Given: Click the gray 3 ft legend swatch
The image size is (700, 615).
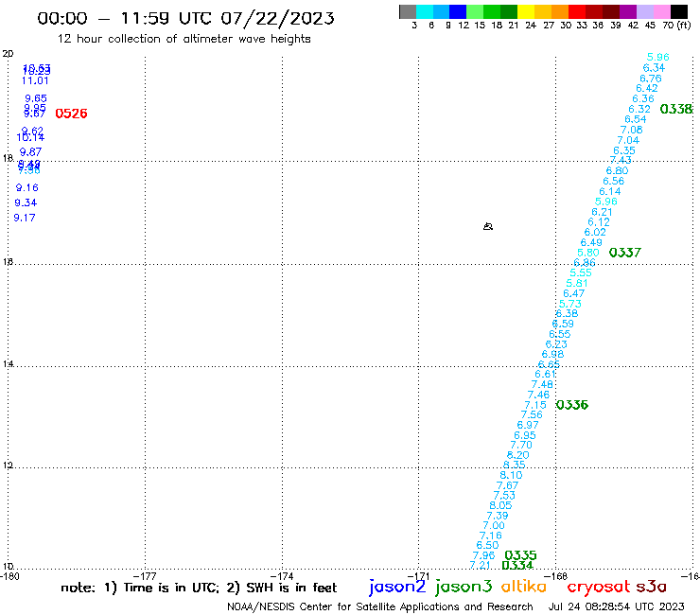Looking at the screenshot, I should click(408, 11).
